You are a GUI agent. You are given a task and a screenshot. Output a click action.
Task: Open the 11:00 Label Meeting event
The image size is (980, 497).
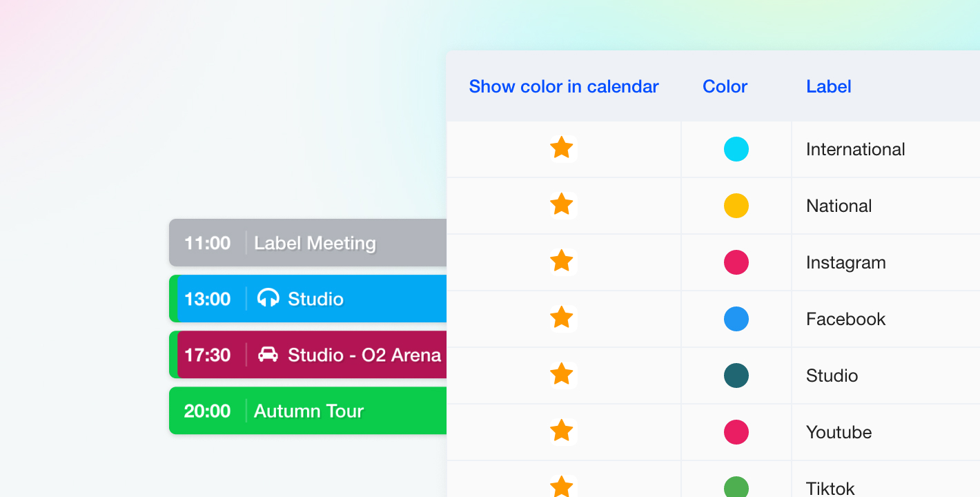coord(314,243)
